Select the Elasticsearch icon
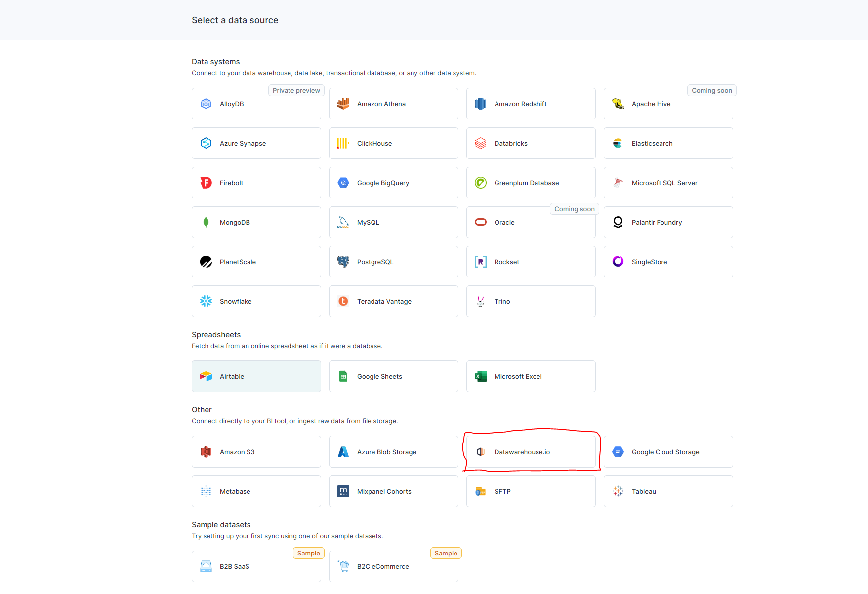The width and height of the screenshot is (868, 594). [618, 143]
